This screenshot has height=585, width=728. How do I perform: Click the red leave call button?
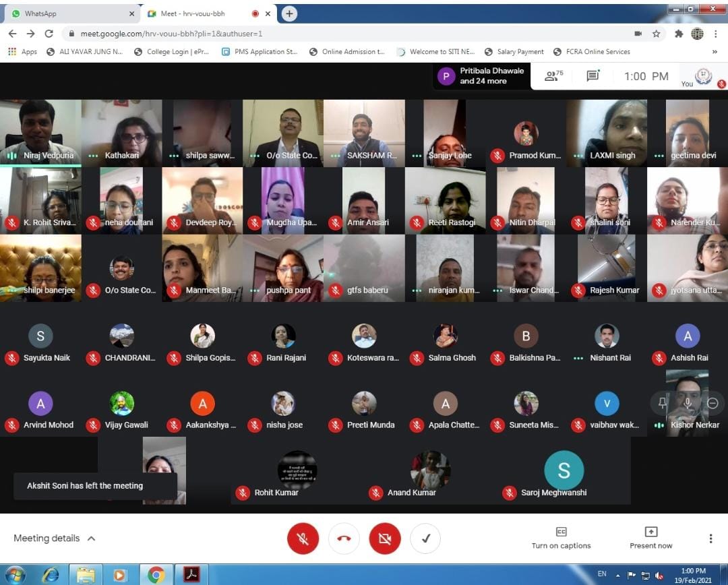[x=344, y=538]
